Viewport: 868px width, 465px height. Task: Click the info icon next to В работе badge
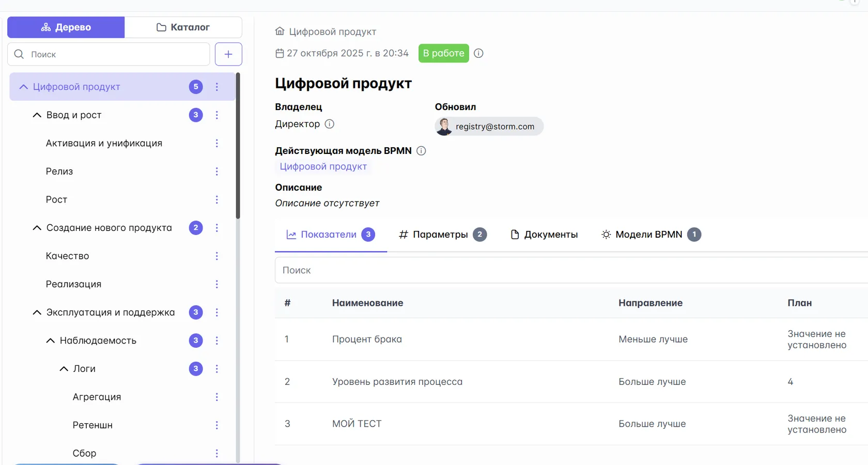[478, 53]
